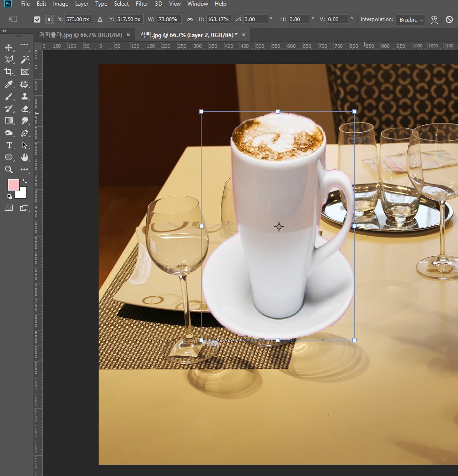Open the Filter menu
Image resolution: width=458 pixels, height=476 pixels.
(142, 4)
